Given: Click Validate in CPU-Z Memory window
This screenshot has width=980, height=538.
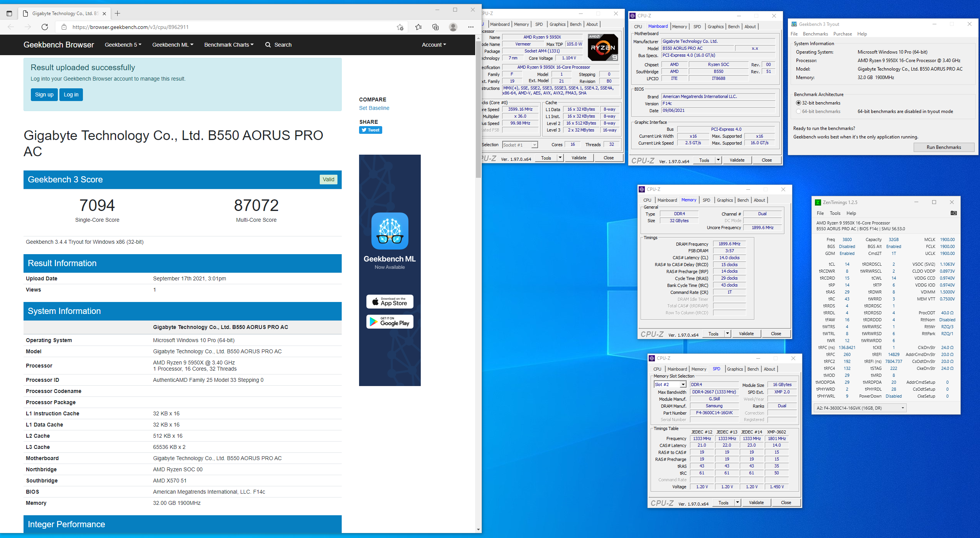Looking at the screenshot, I should (x=746, y=334).
